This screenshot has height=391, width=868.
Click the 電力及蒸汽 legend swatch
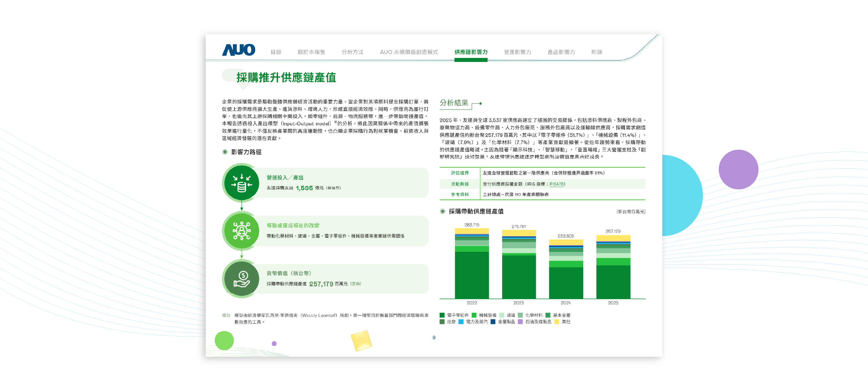(x=461, y=322)
